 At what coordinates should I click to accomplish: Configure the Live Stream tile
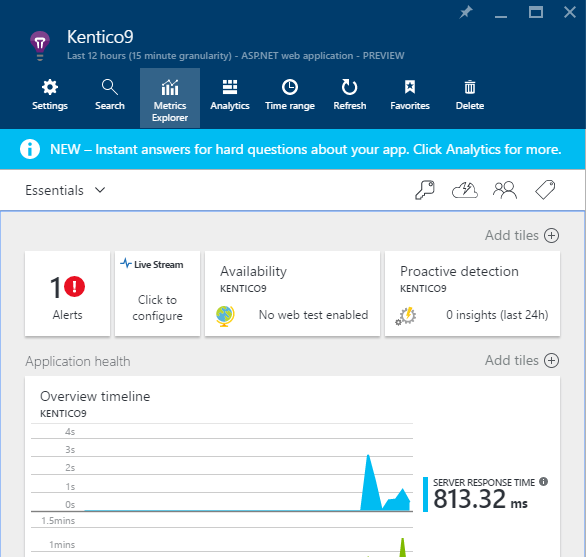pos(157,293)
